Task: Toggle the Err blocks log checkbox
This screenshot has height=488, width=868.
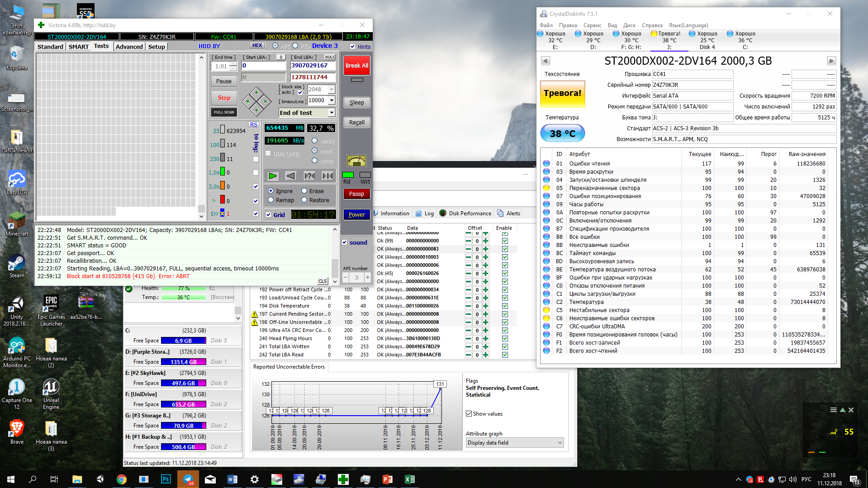Action: coord(256,213)
